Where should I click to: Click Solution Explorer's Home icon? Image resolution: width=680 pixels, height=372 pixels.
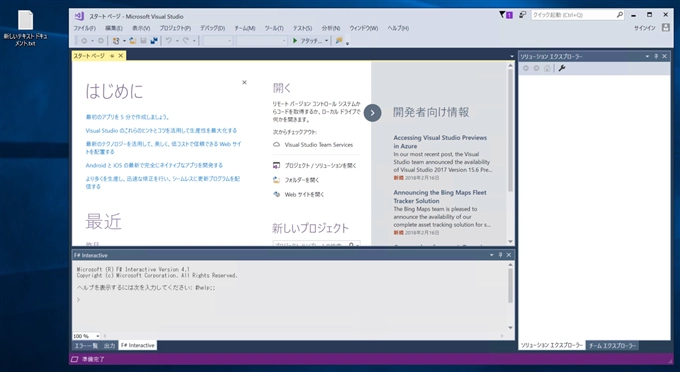[547, 69]
